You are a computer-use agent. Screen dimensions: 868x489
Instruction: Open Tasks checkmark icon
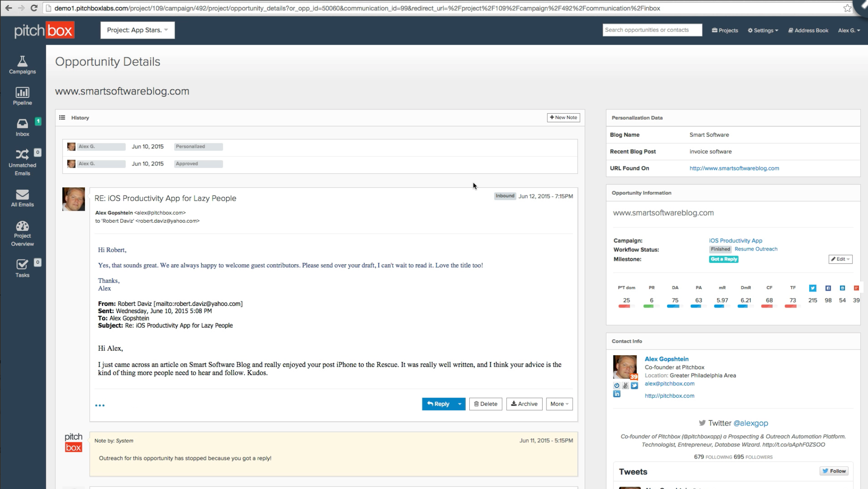[x=22, y=264]
